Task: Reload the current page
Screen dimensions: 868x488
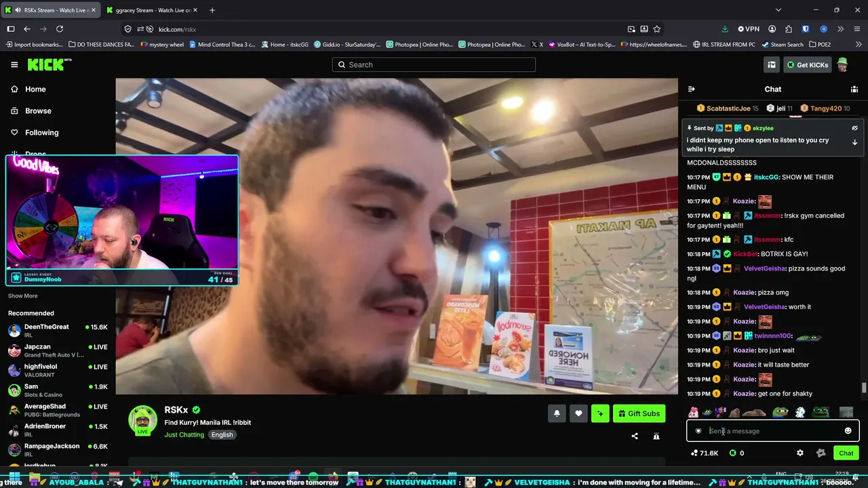Action: pos(60,29)
